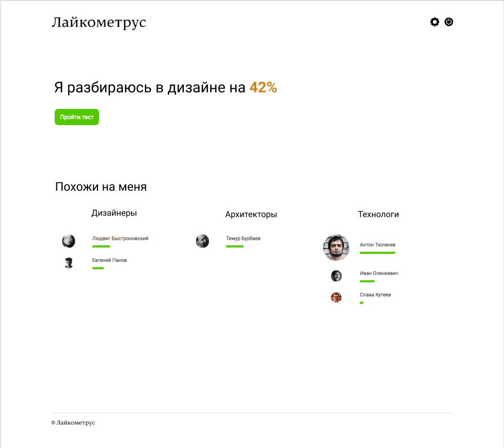
Task: Open the Людвиг Быстроновский name link
Action: click(x=120, y=239)
